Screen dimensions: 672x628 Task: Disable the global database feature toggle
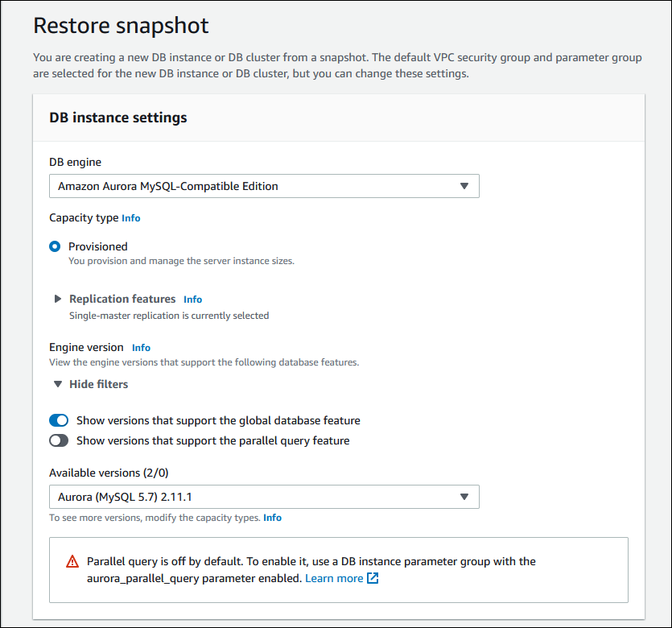(x=59, y=420)
